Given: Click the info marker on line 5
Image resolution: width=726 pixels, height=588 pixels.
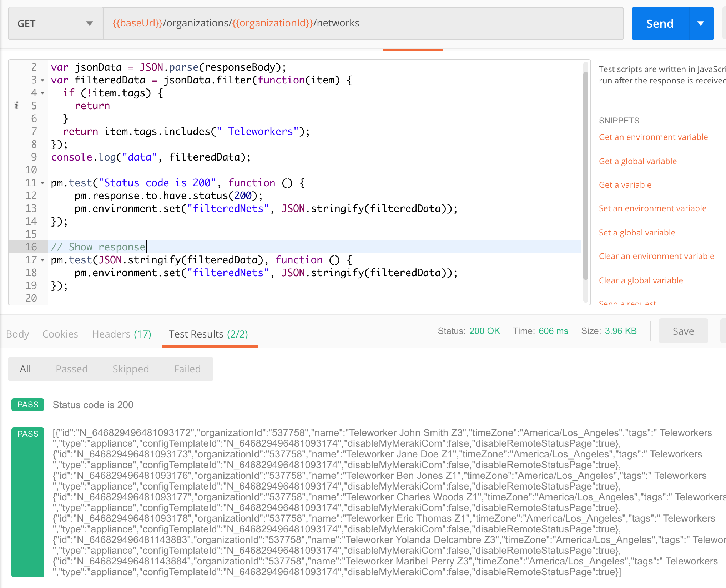Looking at the screenshot, I should (x=16, y=106).
